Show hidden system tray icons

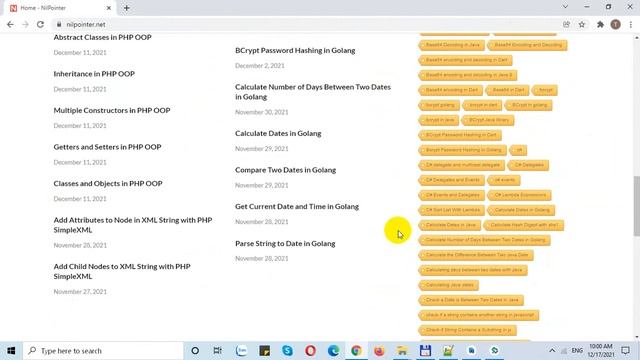pyautogui.click(x=552, y=351)
